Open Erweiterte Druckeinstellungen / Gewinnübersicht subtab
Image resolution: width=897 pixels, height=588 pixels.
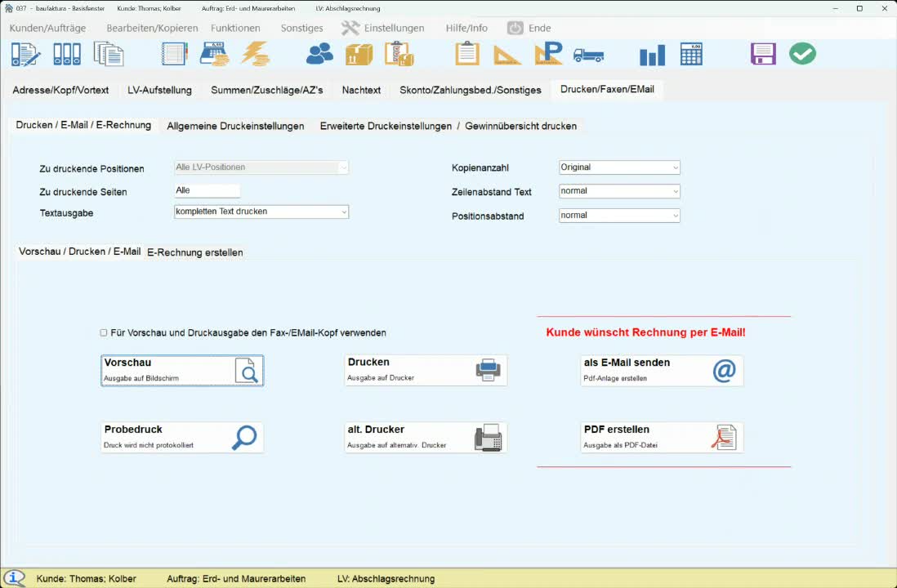coord(448,126)
